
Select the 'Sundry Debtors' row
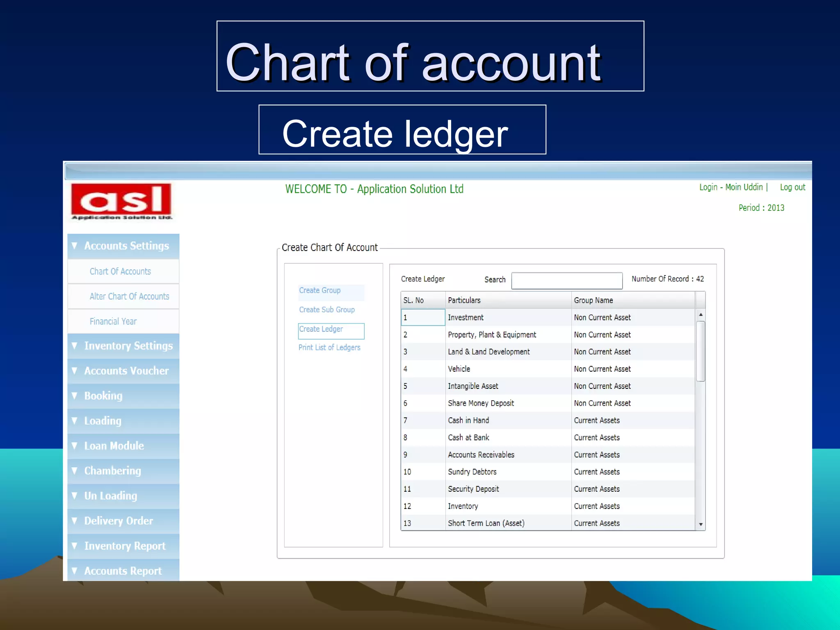pyautogui.click(x=548, y=472)
